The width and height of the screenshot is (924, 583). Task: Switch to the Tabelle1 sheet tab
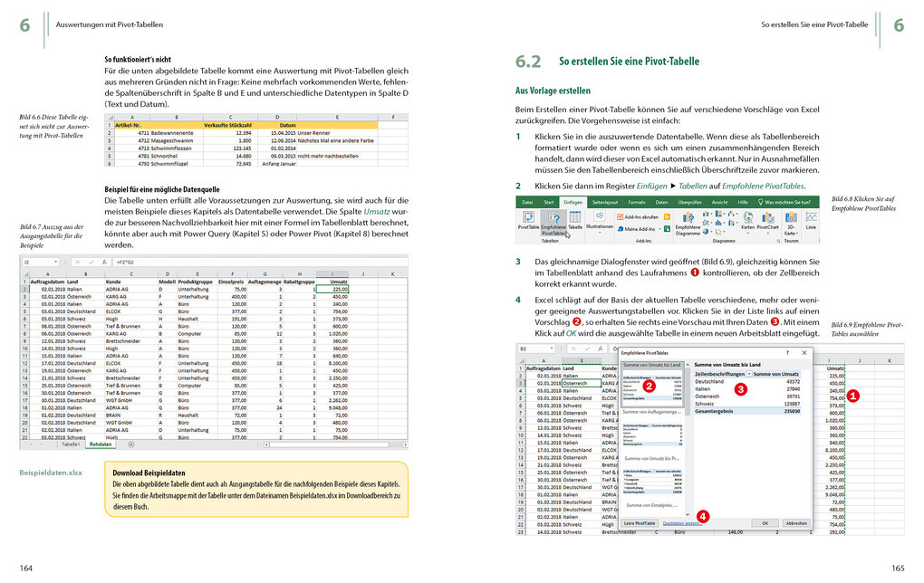(x=71, y=444)
